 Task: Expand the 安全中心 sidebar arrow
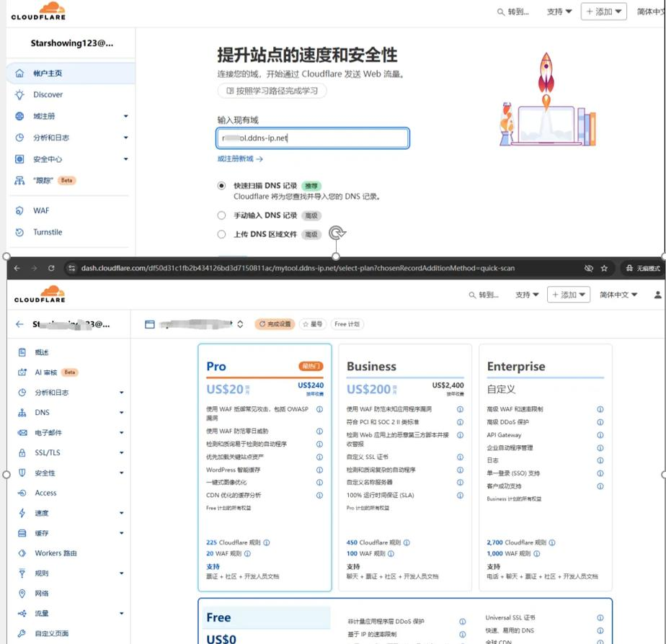tap(125, 159)
